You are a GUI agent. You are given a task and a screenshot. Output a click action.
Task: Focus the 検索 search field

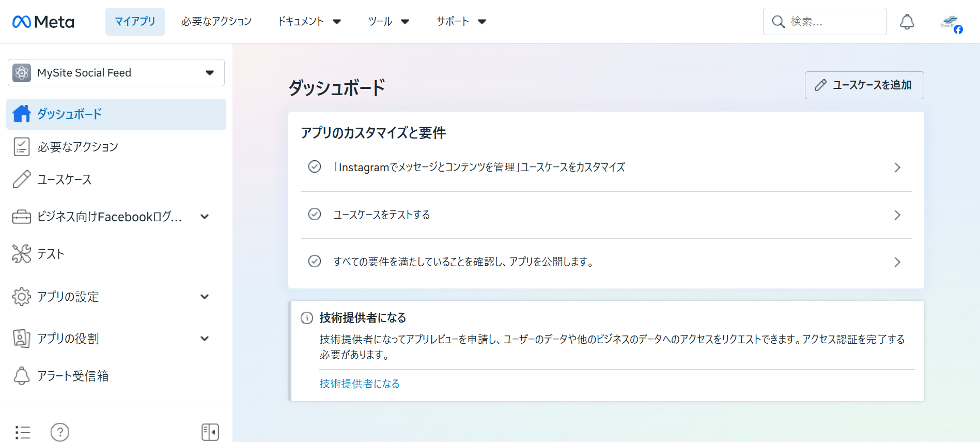pyautogui.click(x=825, y=22)
